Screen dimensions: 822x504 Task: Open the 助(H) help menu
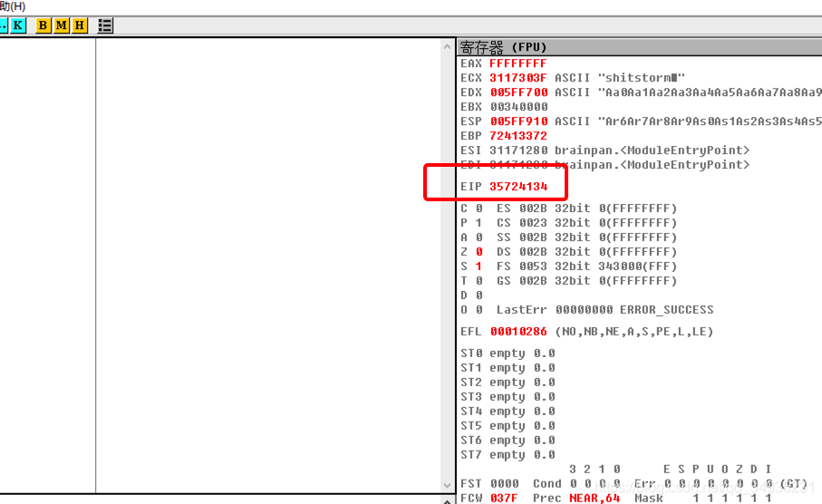point(13,6)
